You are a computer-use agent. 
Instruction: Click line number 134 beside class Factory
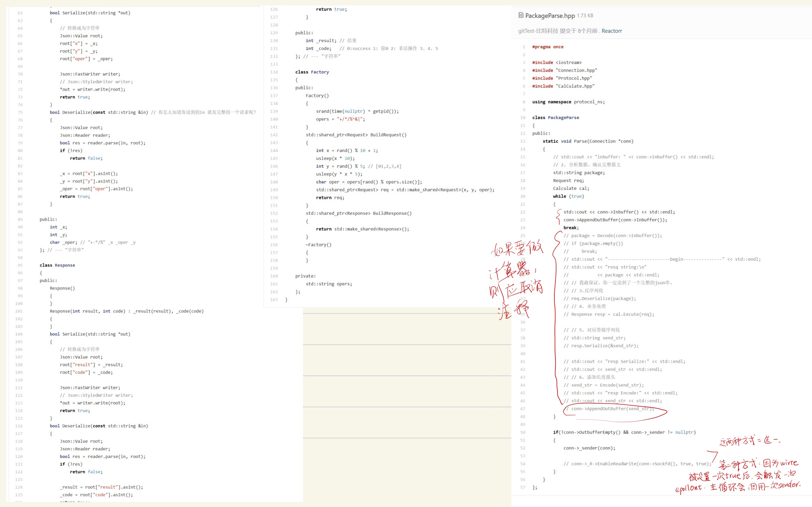[x=274, y=72]
